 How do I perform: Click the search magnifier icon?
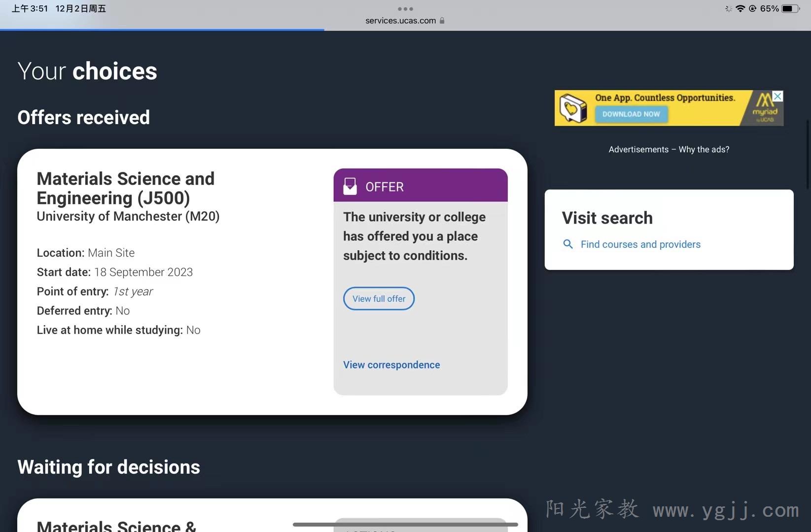point(568,244)
